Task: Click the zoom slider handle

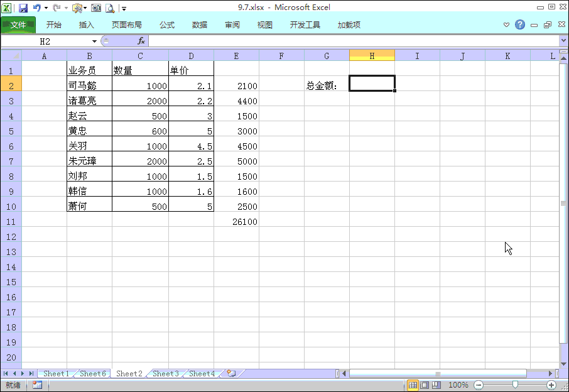Action: pos(515,385)
